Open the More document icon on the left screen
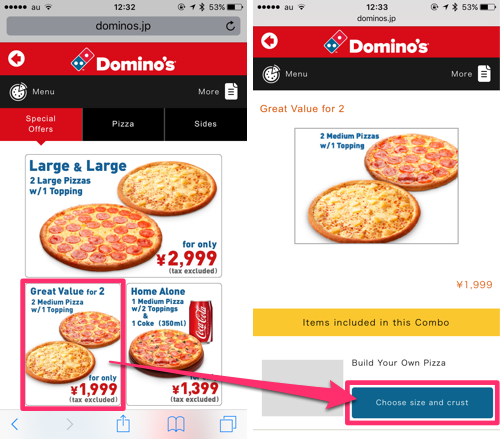The image size is (500, 439). (231, 91)
